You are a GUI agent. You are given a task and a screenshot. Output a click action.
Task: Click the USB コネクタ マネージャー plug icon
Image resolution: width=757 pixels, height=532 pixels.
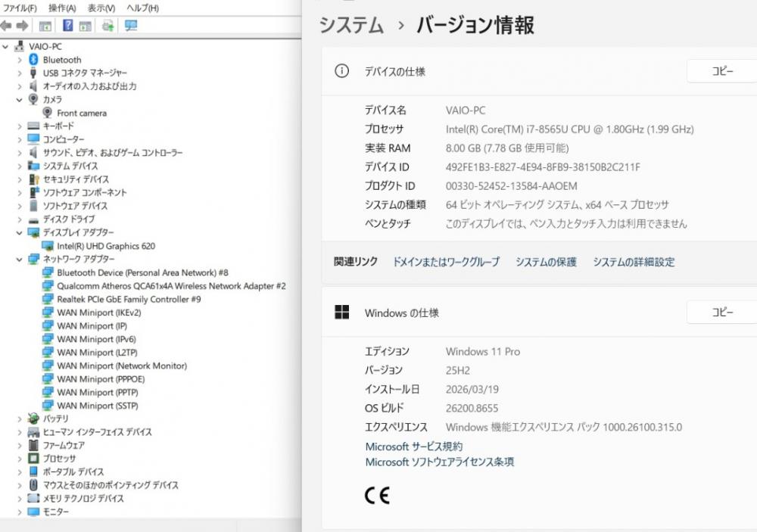[x=33, y=73]
